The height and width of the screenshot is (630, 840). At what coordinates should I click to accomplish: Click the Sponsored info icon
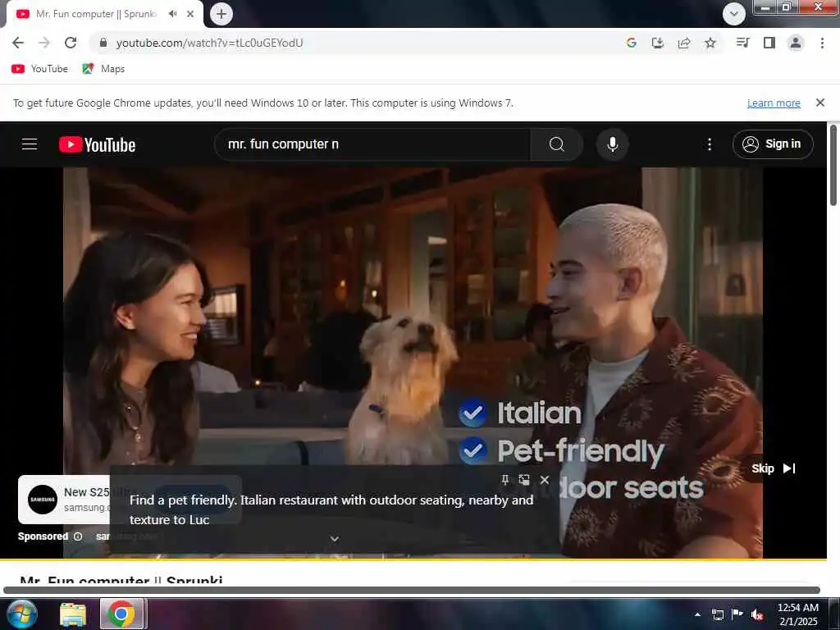(78, 536)
